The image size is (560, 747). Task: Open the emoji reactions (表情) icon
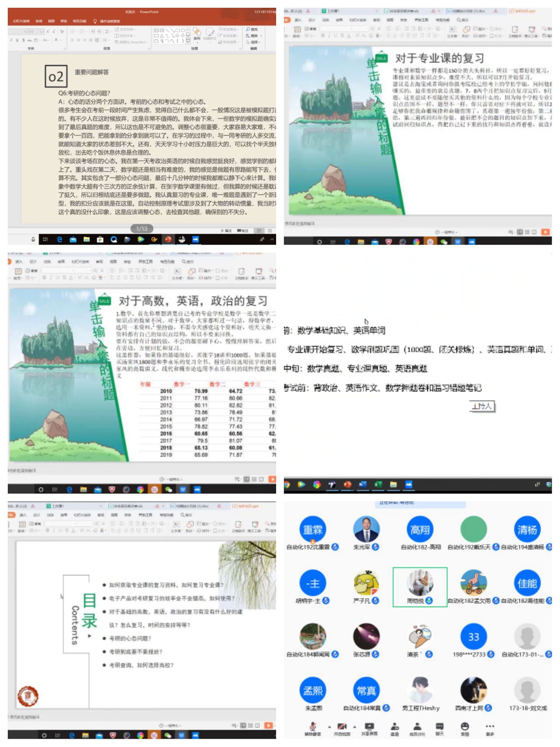tap(465, 727)
